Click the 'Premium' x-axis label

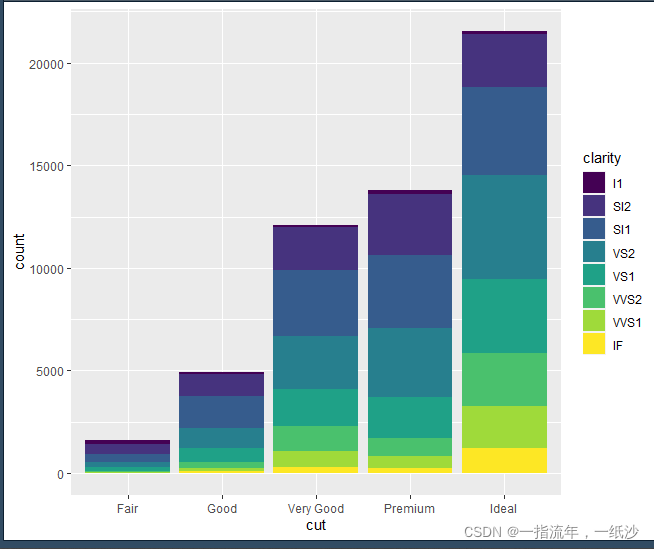click(x=409, y=509)
